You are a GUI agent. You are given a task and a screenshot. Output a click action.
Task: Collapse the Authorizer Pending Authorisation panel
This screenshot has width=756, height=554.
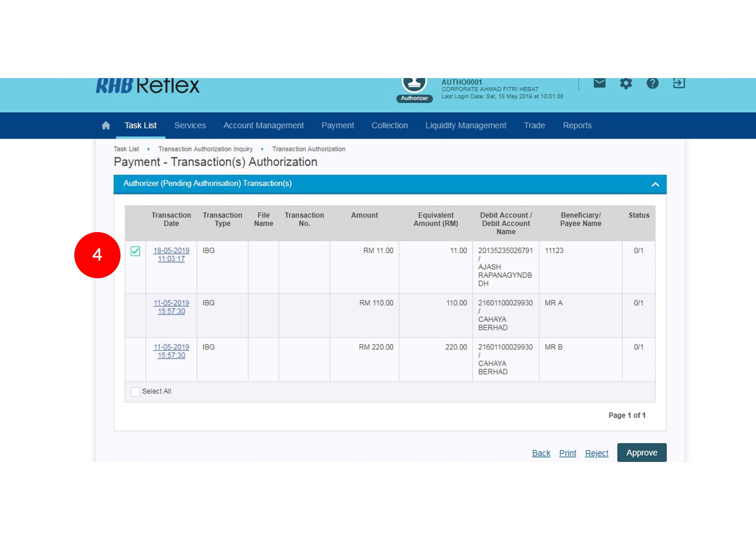(655, 184)
